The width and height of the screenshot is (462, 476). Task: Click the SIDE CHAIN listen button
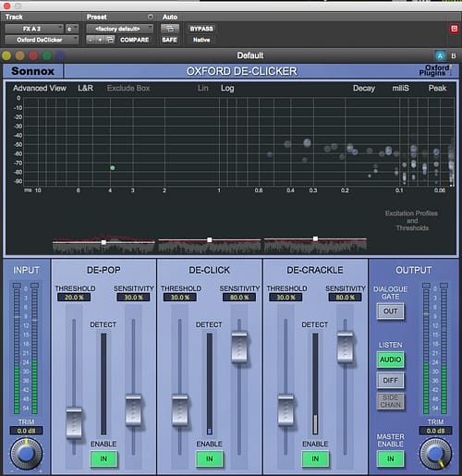coord(390,401)
